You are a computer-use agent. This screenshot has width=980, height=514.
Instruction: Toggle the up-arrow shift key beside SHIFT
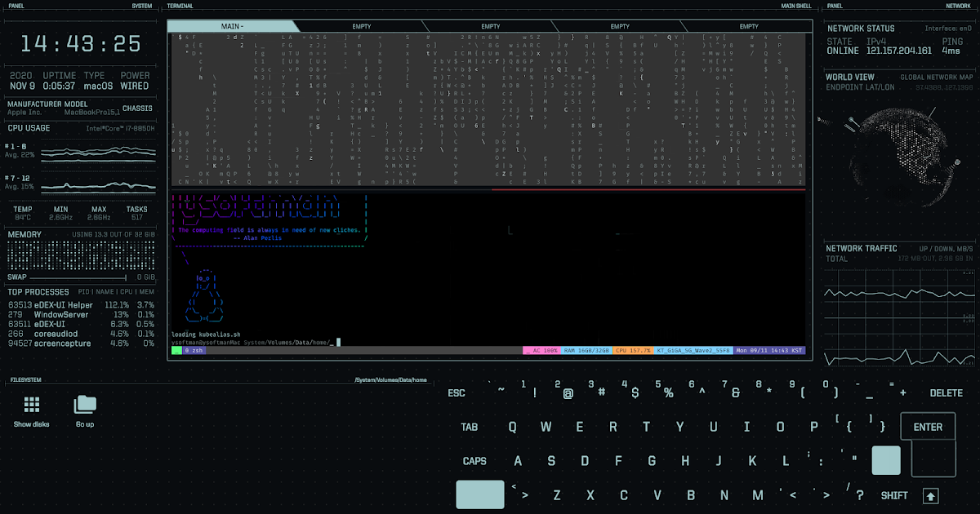931,495
